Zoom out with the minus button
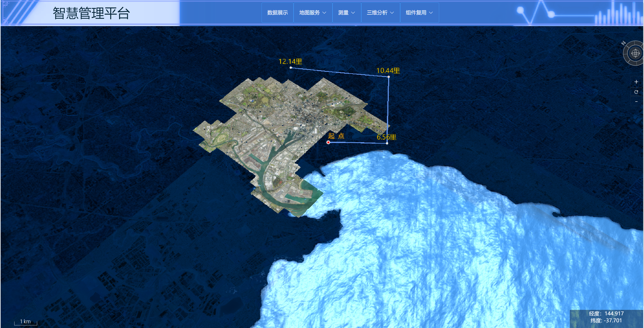Image resolution: width=644 pixels, height=328 pixels. (636, 102)
